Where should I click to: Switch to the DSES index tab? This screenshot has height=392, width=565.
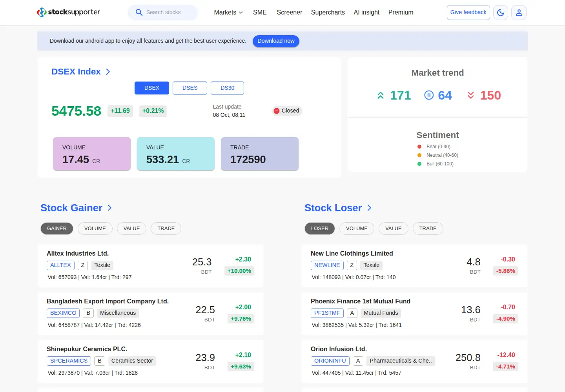190,88
